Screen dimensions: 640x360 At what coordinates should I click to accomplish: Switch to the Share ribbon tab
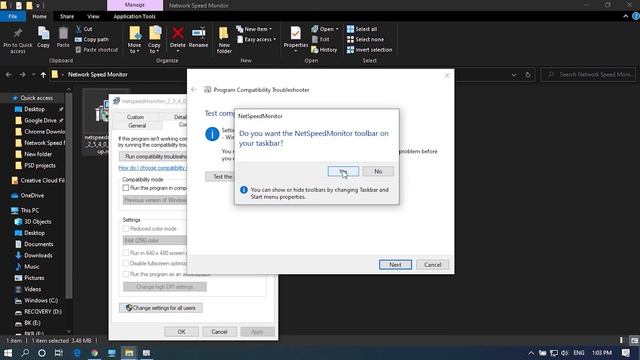(x=67, y=16)
